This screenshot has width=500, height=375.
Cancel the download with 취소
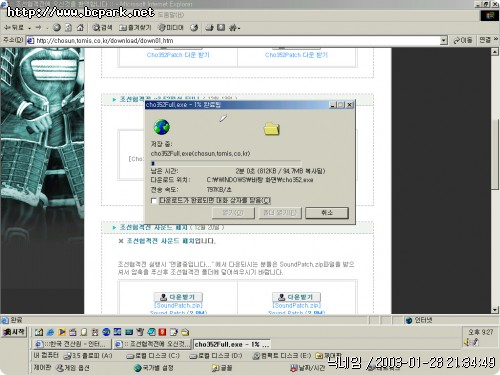tap(327, 213)
